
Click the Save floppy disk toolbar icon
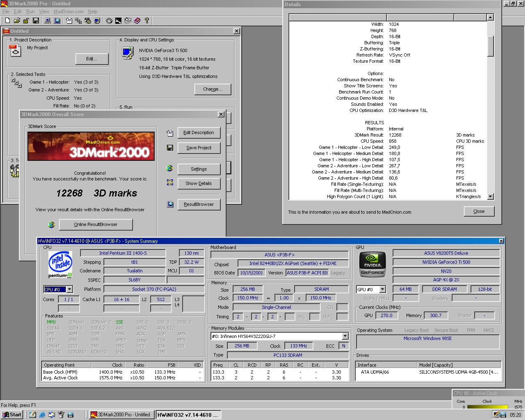tap(36, 21)
